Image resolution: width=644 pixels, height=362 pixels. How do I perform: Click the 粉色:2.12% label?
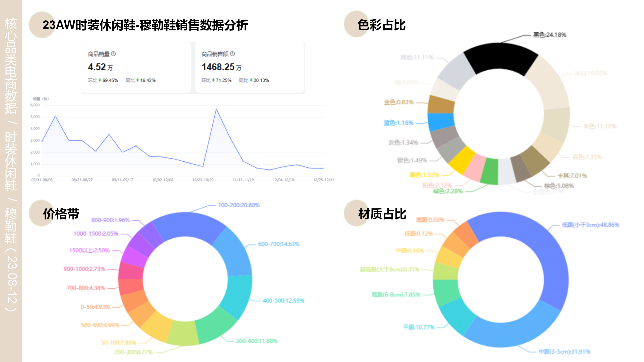437,185
